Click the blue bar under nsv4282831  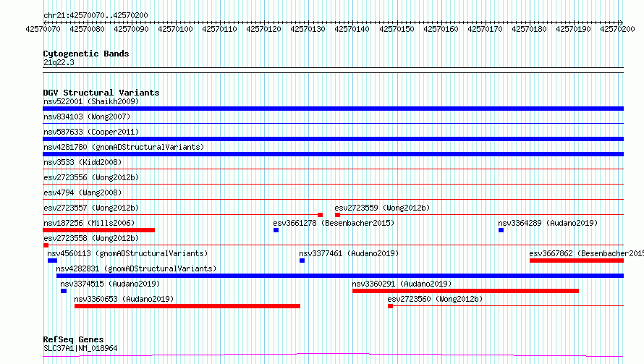click(x=340, y=276)
